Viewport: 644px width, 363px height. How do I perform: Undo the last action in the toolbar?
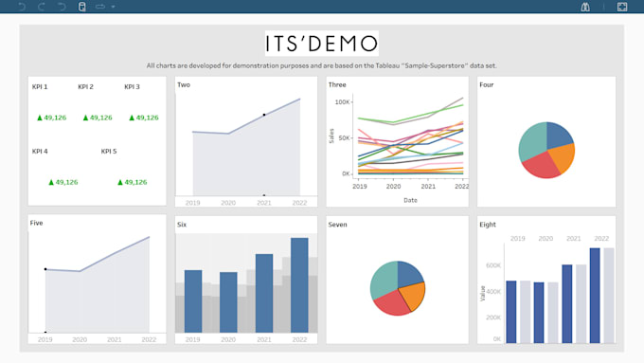click(22, 7)
